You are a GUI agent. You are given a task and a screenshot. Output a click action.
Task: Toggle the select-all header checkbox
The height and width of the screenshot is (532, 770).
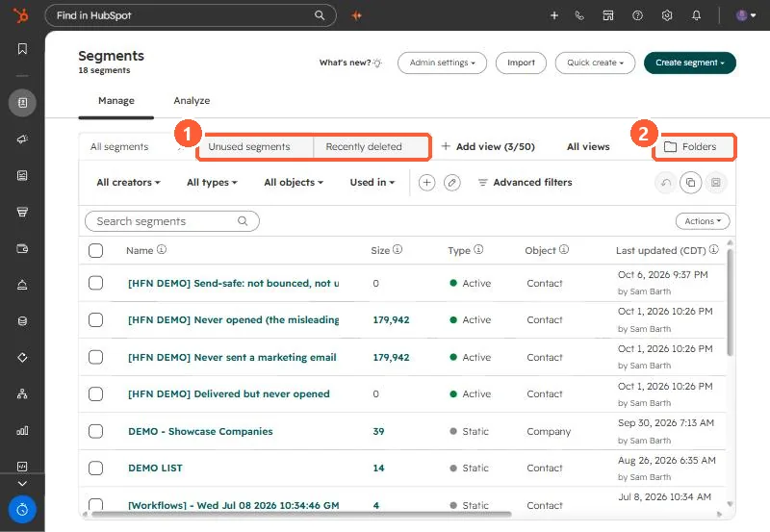[x=95, y=250]
